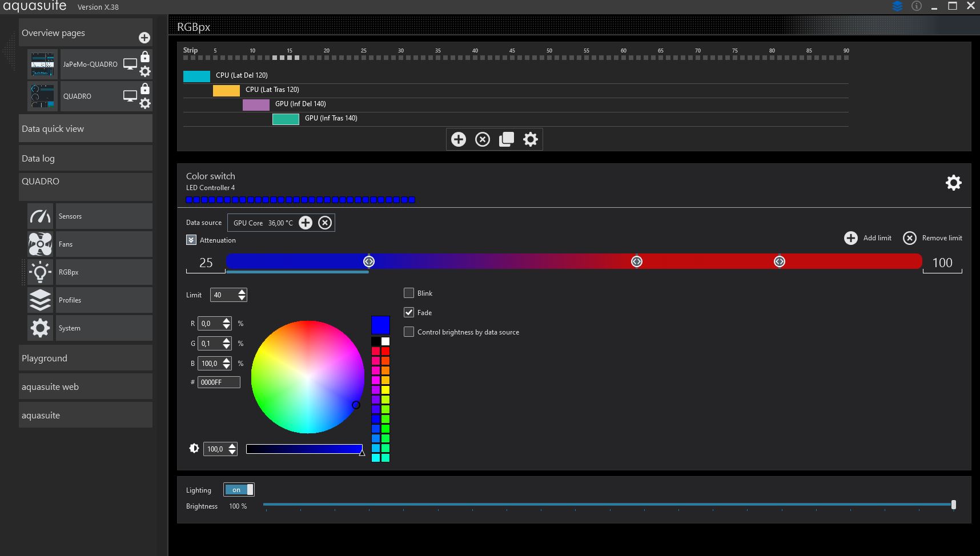Remove the GPU Core data source

325,223
